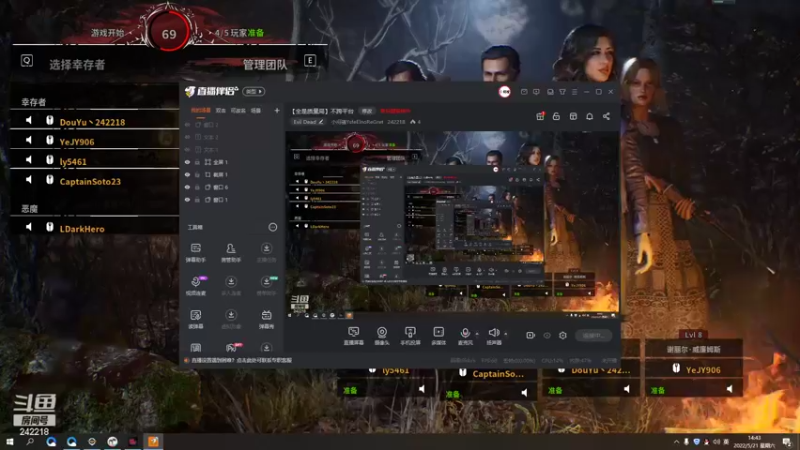
Task: Toggle visibility eye for 窗口 2 source
Action: 187,124
